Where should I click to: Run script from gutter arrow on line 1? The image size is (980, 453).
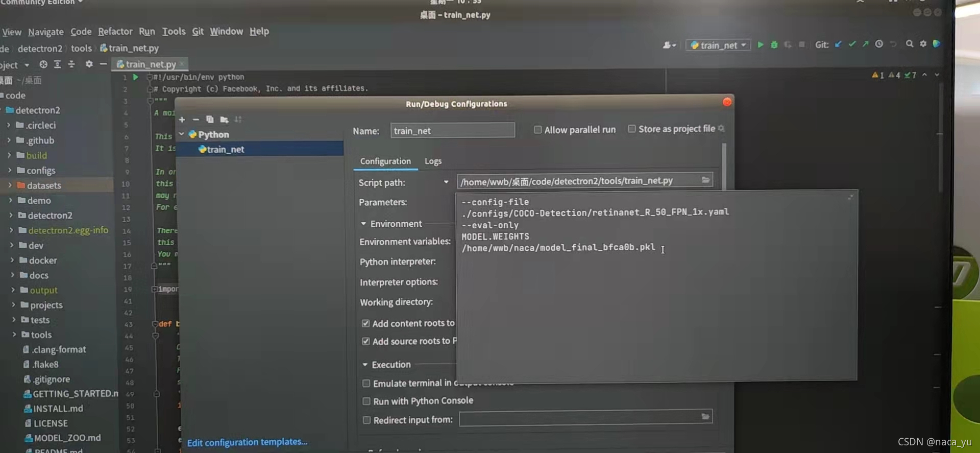[x=135, y=77]
